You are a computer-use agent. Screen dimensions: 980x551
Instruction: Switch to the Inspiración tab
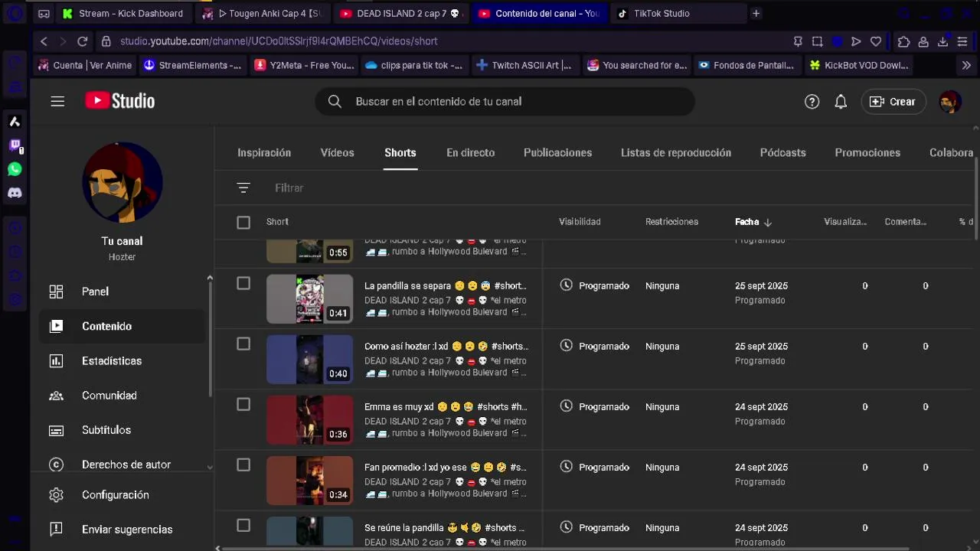pyautogui.click(x=264, y=152)
